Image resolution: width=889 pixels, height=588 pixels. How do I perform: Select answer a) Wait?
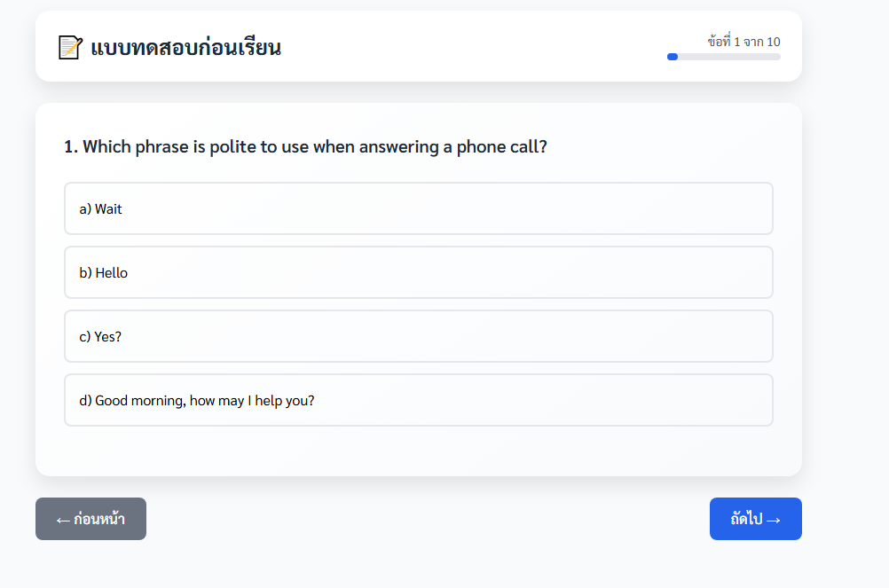click(x=419, y=208)
